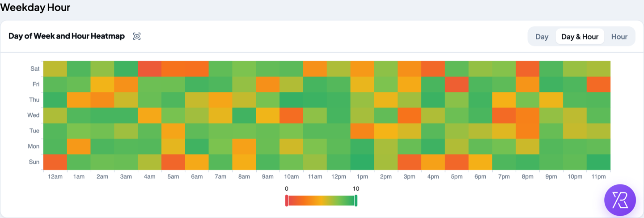Click the Weekday Hour page heading
Viewport: 644px width, 218px height.
[35, 7]
